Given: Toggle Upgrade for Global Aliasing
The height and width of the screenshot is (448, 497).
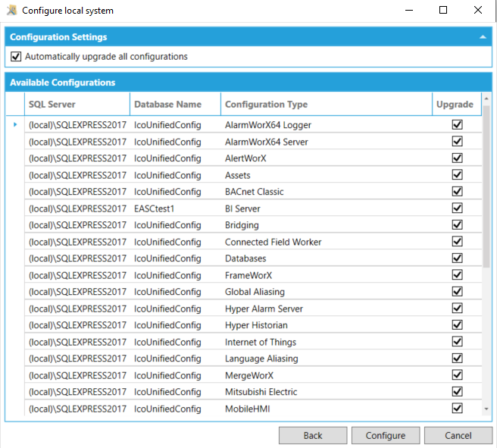Looking at the screenshot, I should tap(457, 292).
